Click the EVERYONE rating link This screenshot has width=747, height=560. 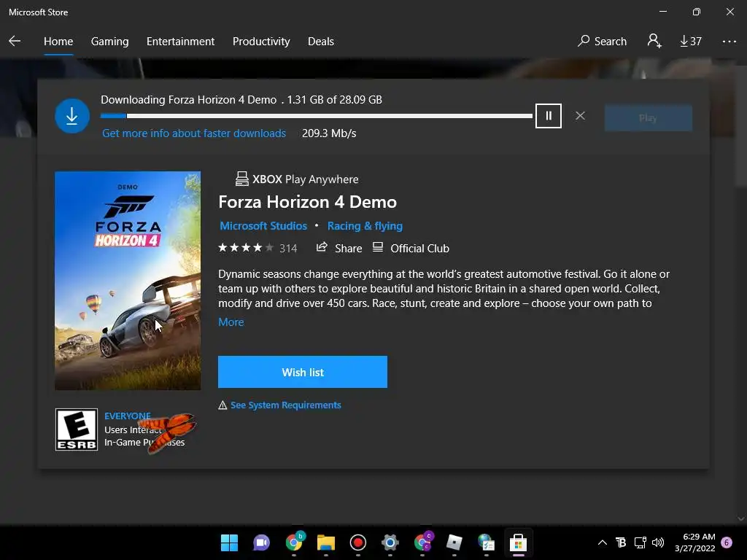(x=127, y=416)
